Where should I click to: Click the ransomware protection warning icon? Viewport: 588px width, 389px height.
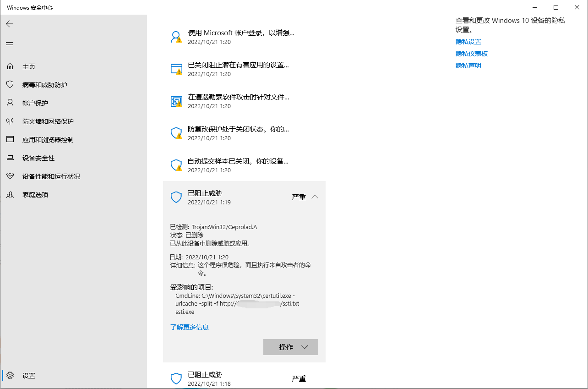176,101
